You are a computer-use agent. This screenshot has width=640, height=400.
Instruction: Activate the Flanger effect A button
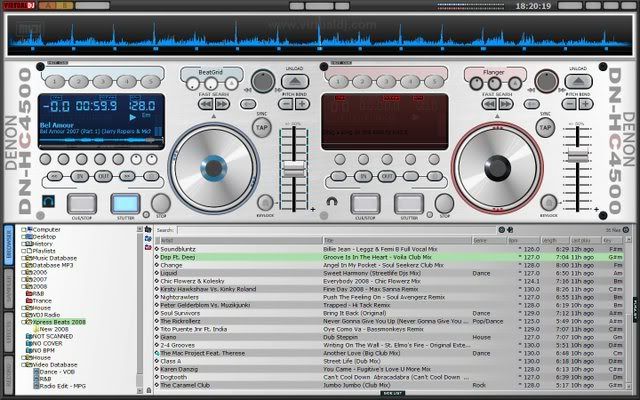coord(515,84)
